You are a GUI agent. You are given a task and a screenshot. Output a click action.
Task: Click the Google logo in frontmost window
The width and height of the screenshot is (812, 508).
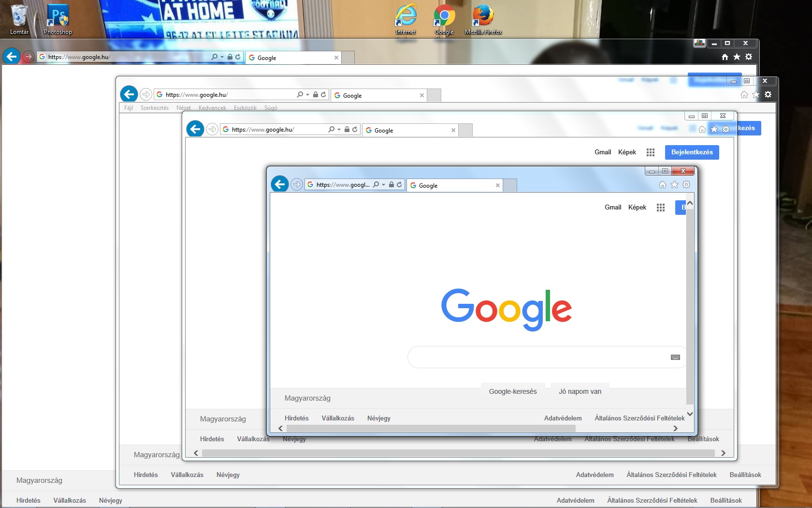(x=507, y=309)
